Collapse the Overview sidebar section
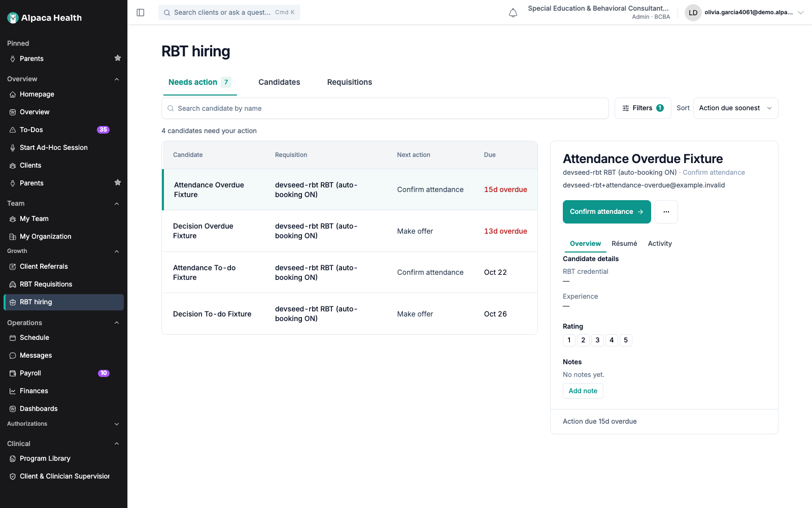 pos(117,79)
